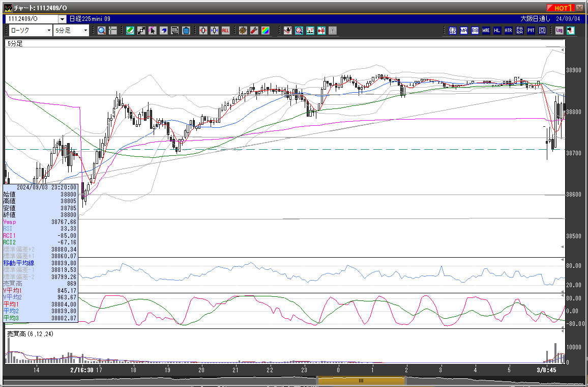The width and height of the screenshot is (588, 387).
Task: Click the 2024/09/03 23:20:00 timestamp
Action: pyautogui.click(x=46, y=187)
